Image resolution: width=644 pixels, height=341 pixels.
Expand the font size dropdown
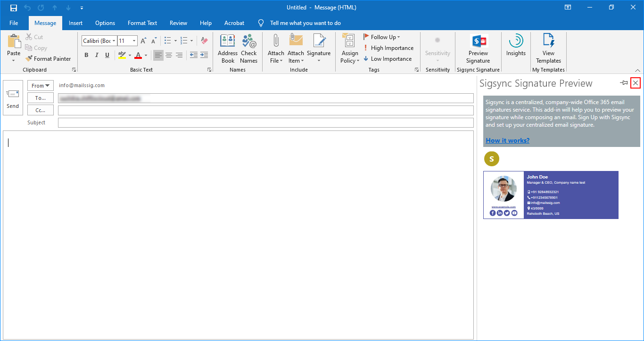[134, 41]
